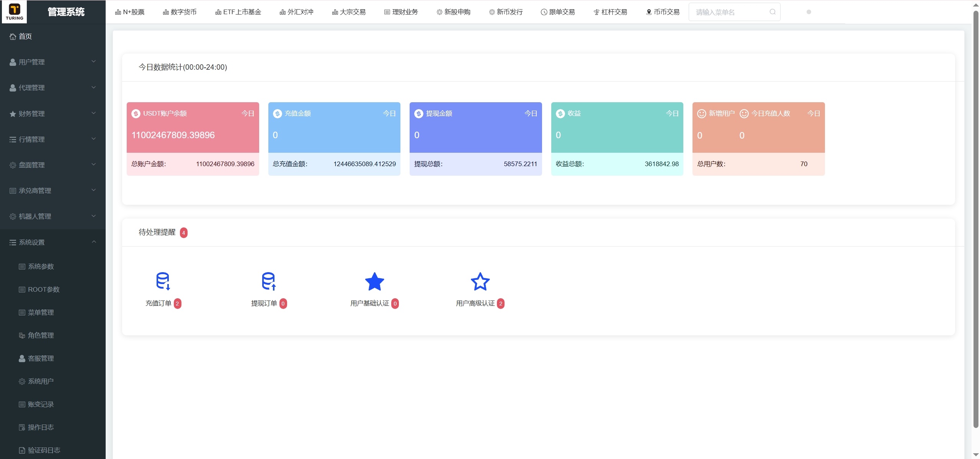Image resolution: width=980 pixels, height=459 pixels.
Task: Click the dollar icon on 收益 card
Action: point(560,114)
